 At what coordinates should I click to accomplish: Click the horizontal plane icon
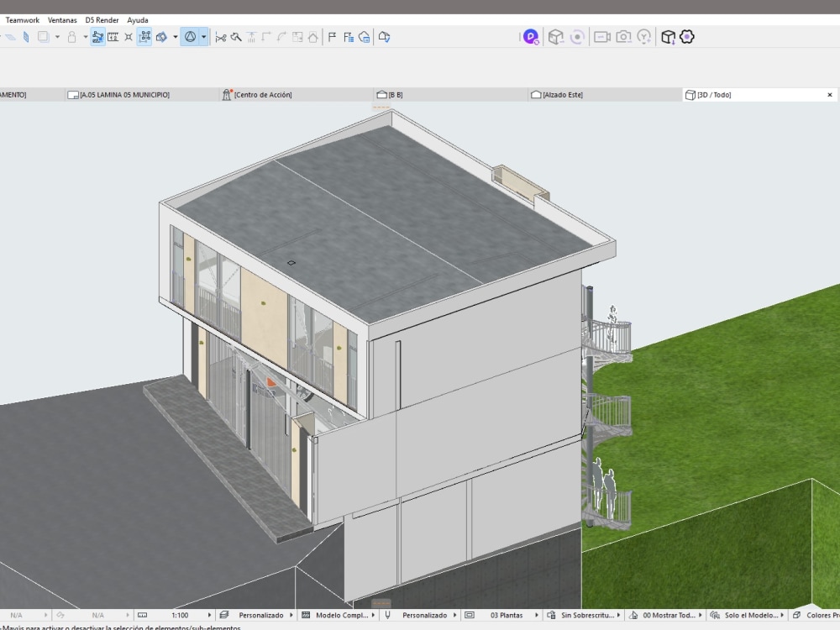pyautogui.click(x=10, y=37)
